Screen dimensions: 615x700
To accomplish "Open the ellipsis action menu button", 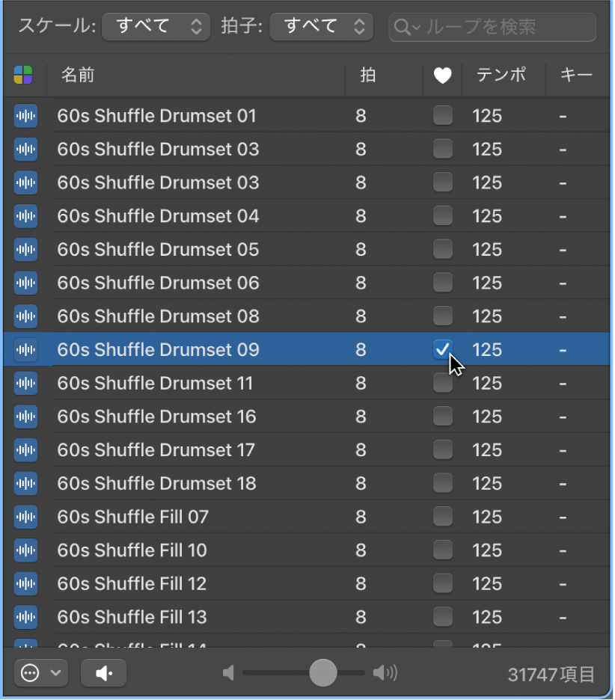I will [x=40, y=673].
